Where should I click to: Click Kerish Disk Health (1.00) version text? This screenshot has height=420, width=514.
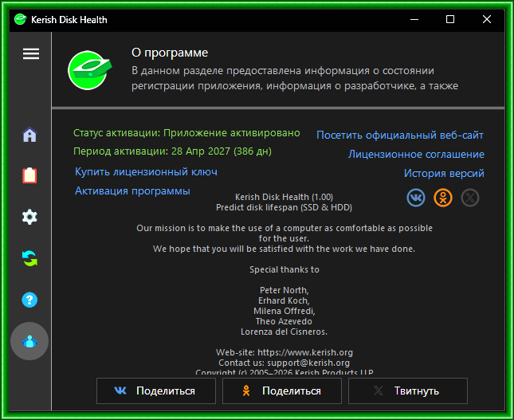pos(284,197)
